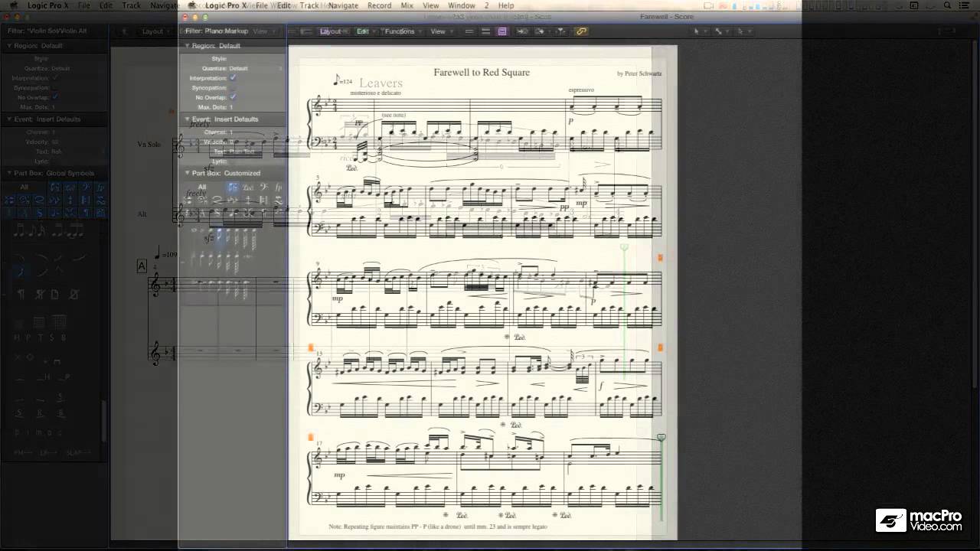Activate the Link mode chain icon
The image size is (980, 551).
point(581,31)
